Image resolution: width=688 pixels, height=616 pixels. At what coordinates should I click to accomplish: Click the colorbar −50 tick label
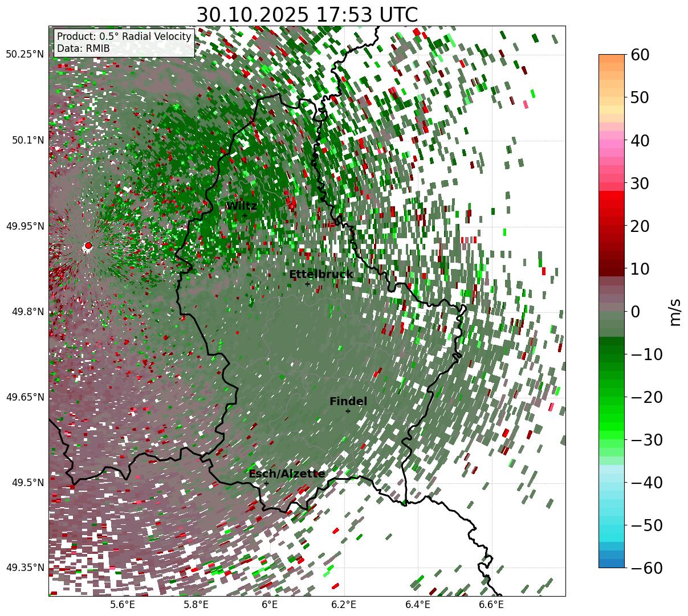pyautogui.click(x=646, y=525)
